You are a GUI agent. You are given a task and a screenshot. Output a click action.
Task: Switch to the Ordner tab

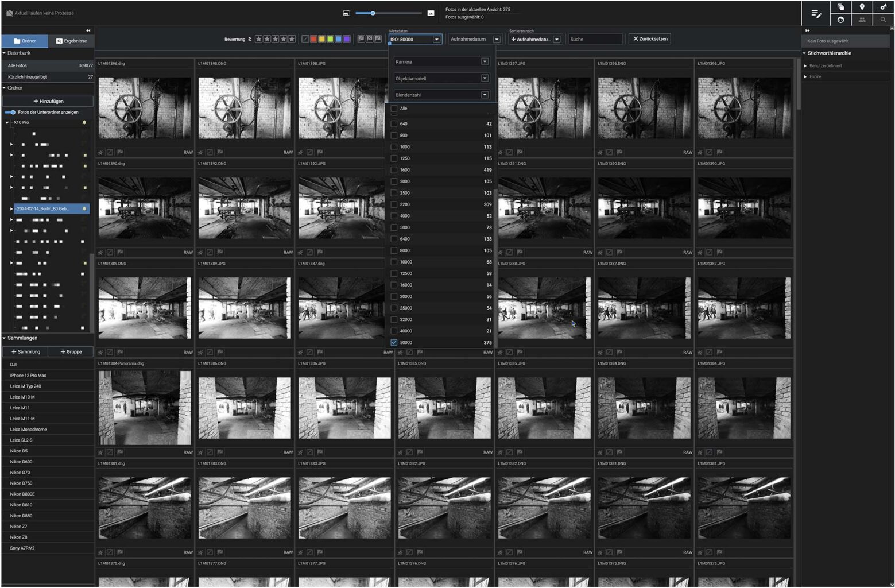click(25, 41)
